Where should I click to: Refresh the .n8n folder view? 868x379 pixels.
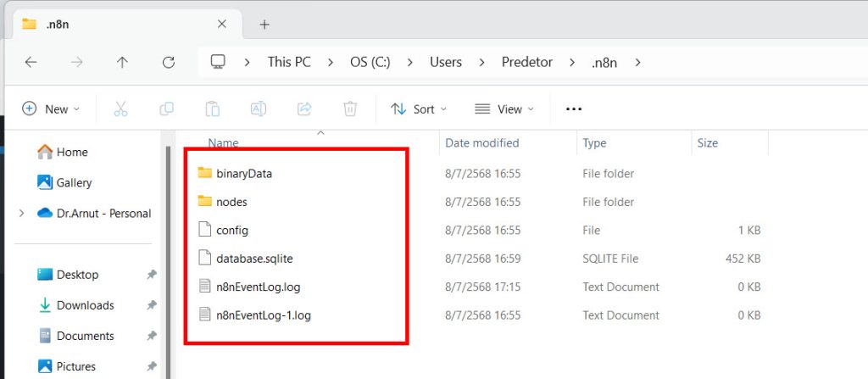click(x=169, y=63)
